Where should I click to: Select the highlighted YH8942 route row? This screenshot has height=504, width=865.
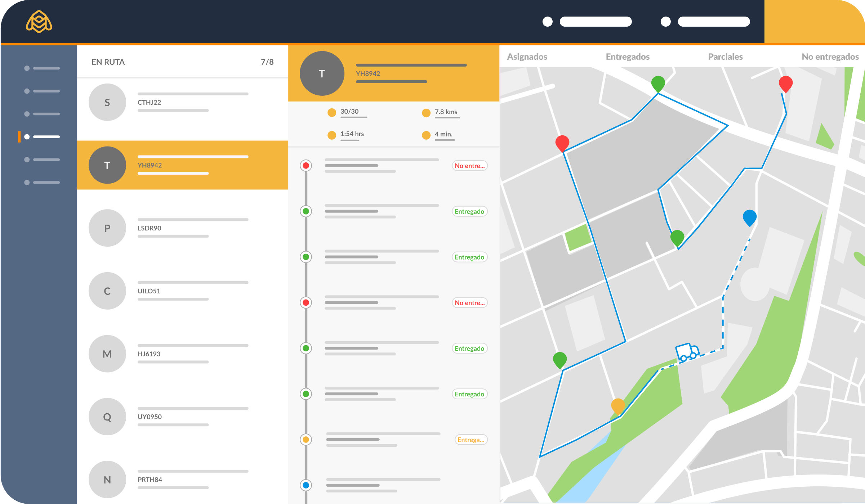pos(183,165)
